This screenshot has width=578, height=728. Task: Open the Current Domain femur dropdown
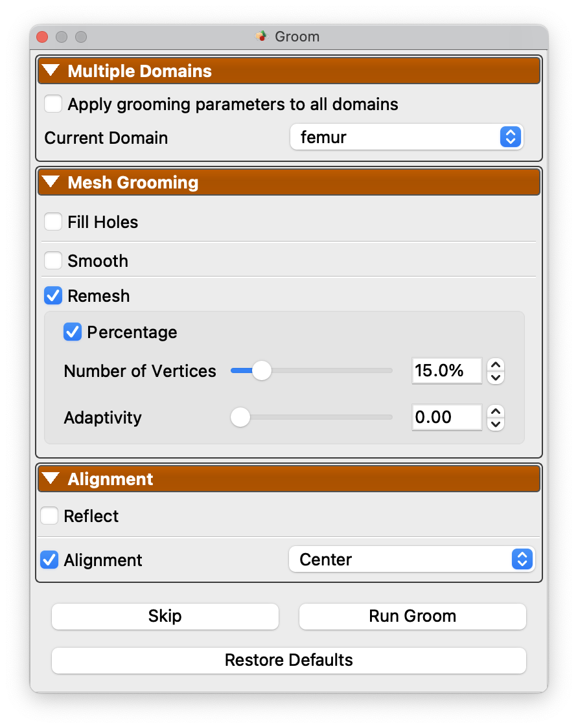(406, 137)
